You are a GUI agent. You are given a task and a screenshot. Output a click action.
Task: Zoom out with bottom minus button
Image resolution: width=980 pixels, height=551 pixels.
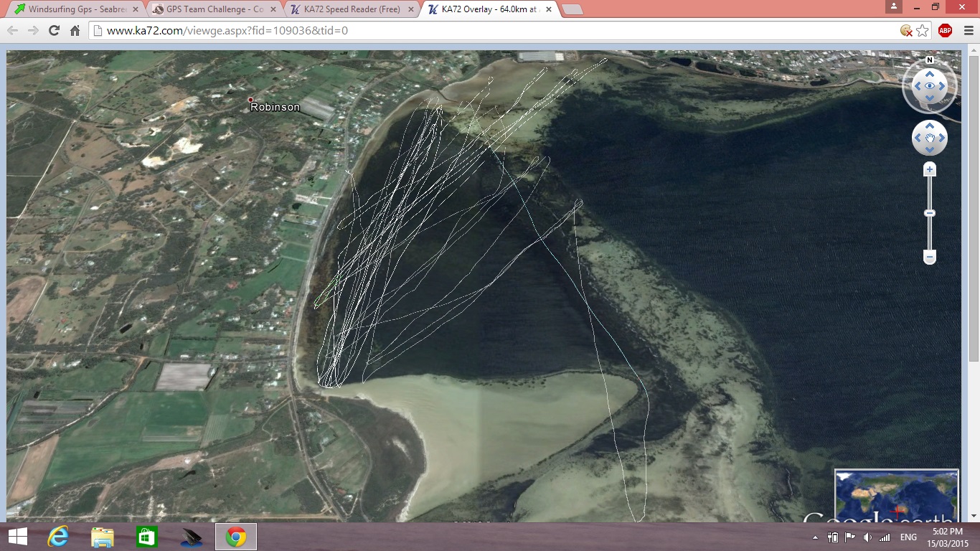930,257
